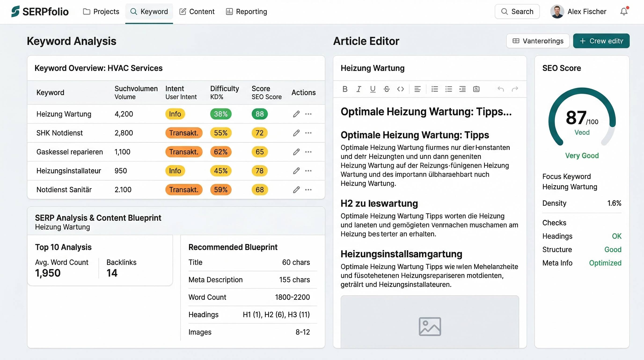Select the Projects navigation item
Viewport: 644px width, 360px height.
click(x=101, y=11)
